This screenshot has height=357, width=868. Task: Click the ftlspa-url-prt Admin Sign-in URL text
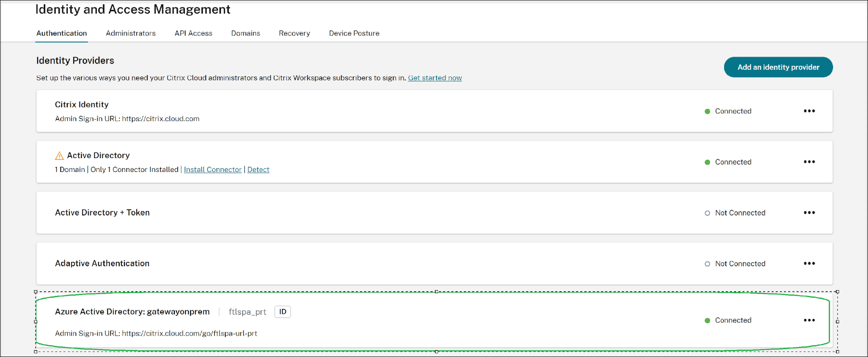(x=156, y=334)
